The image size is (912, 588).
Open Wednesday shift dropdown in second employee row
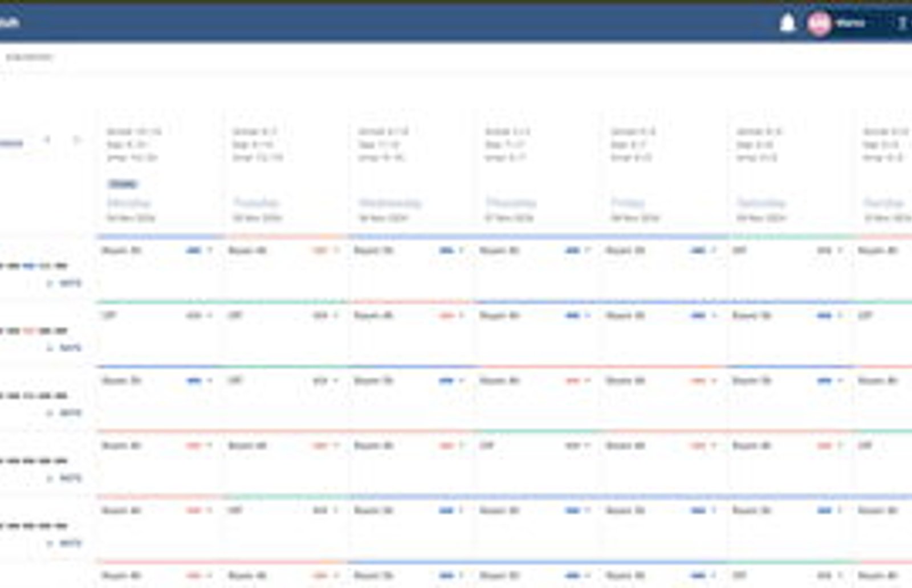(x=462, y=315)
